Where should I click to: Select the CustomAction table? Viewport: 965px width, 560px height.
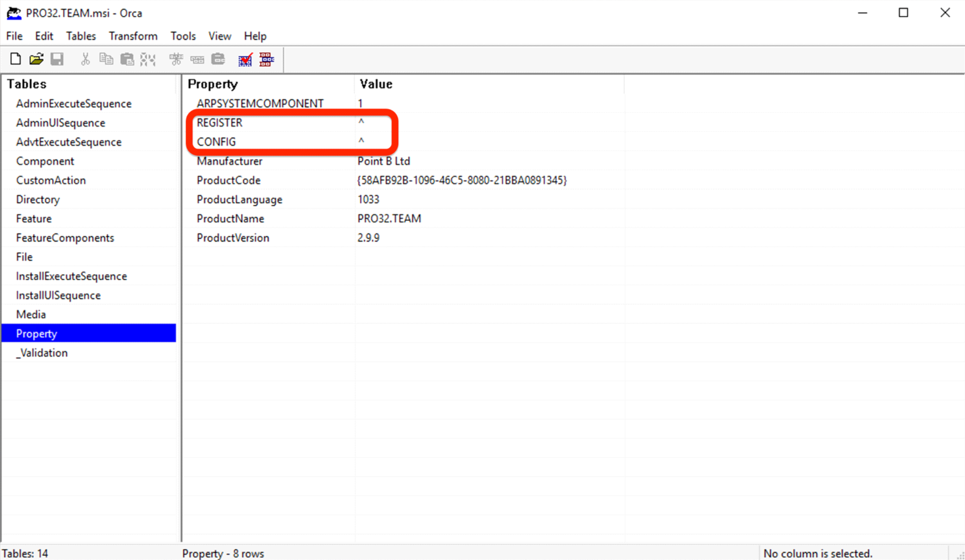(51, 180)
